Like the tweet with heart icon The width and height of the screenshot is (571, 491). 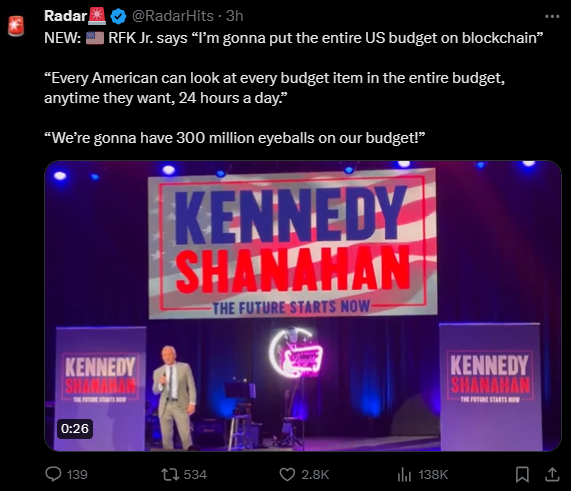click(x=287, y=474)
